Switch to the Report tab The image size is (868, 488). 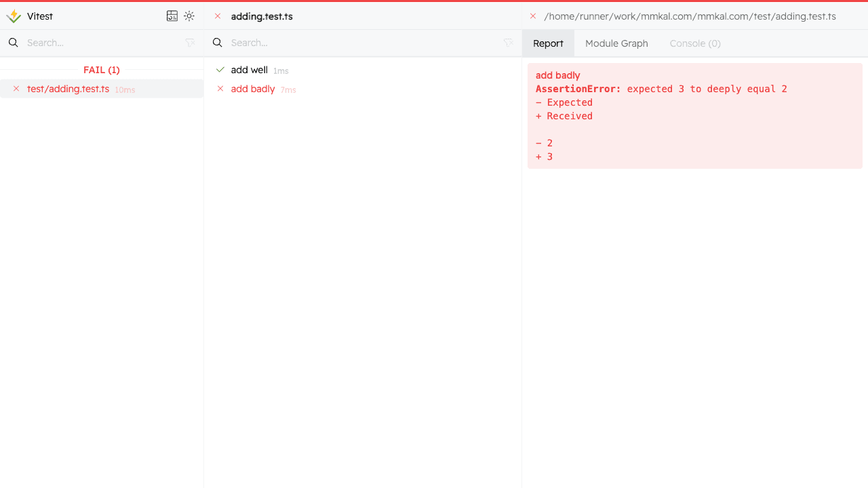click(548, 43)
